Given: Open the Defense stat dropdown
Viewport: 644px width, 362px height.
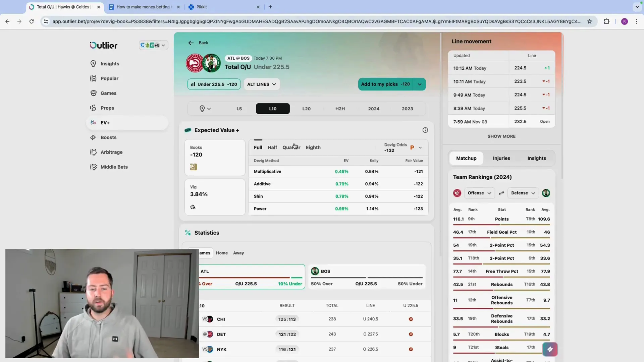Looking at the screenshot, I should tap(523, 193).
